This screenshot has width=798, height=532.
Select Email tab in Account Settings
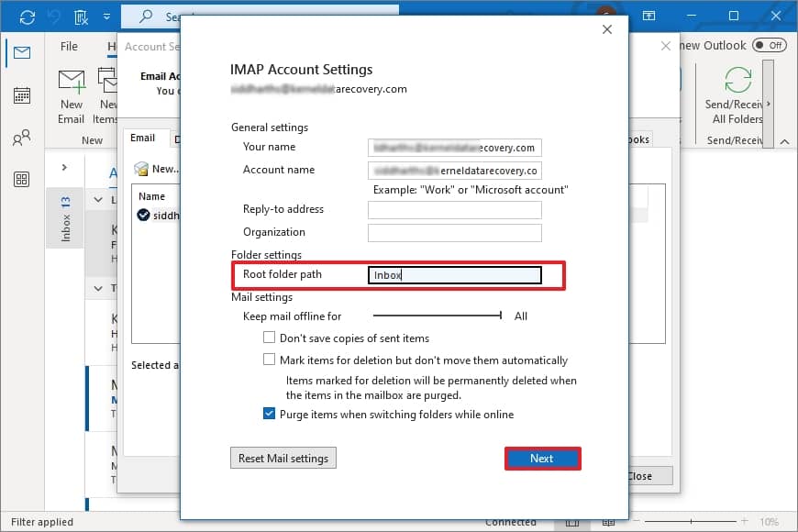142,138
